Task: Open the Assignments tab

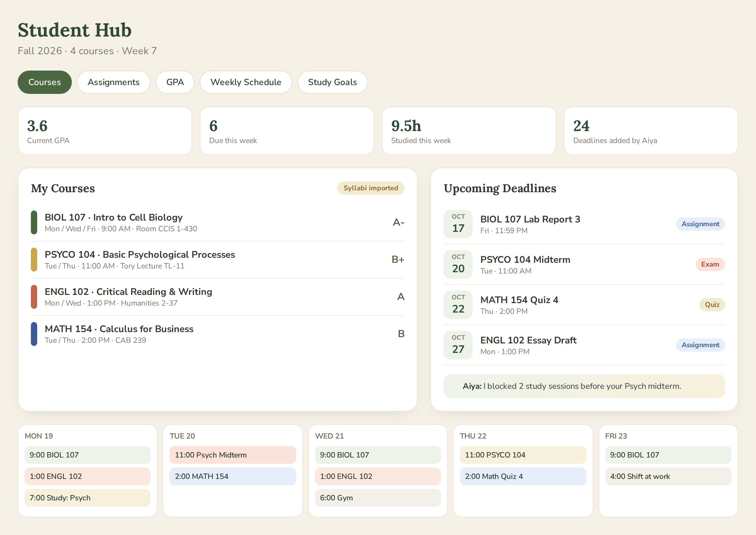Action: click(114, 82)
